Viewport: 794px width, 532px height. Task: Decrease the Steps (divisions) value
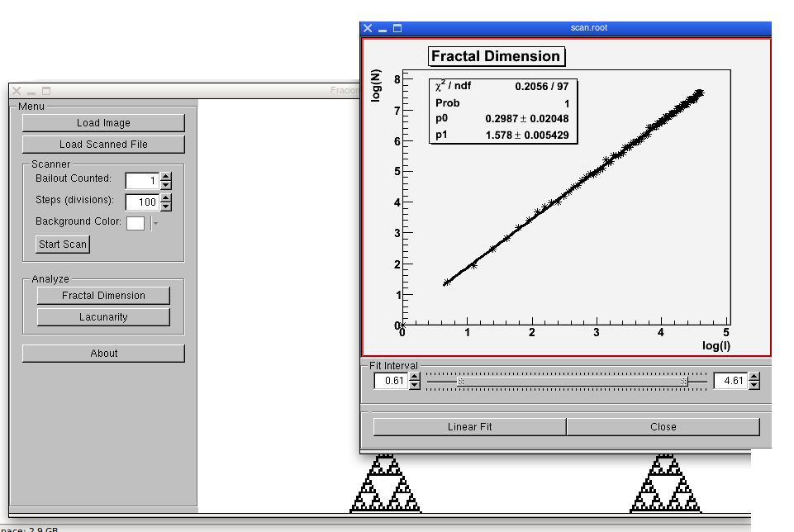click(x=166, y=206)
